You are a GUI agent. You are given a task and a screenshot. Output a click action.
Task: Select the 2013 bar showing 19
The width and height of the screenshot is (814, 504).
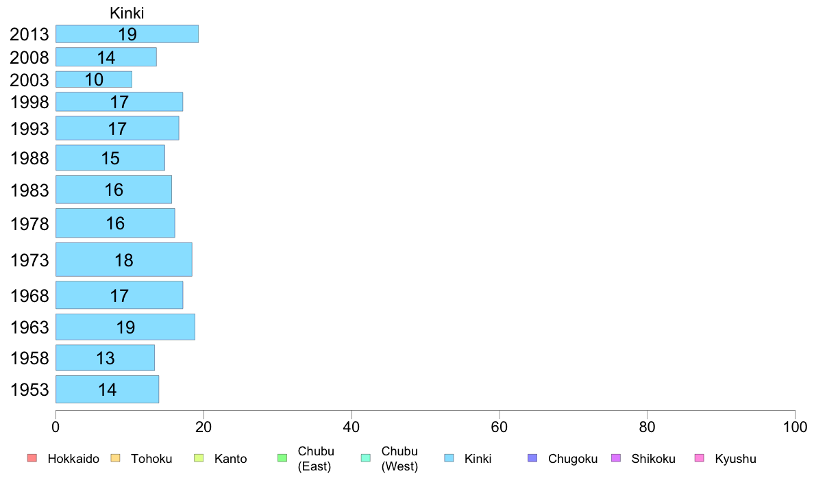coord(127,34)
